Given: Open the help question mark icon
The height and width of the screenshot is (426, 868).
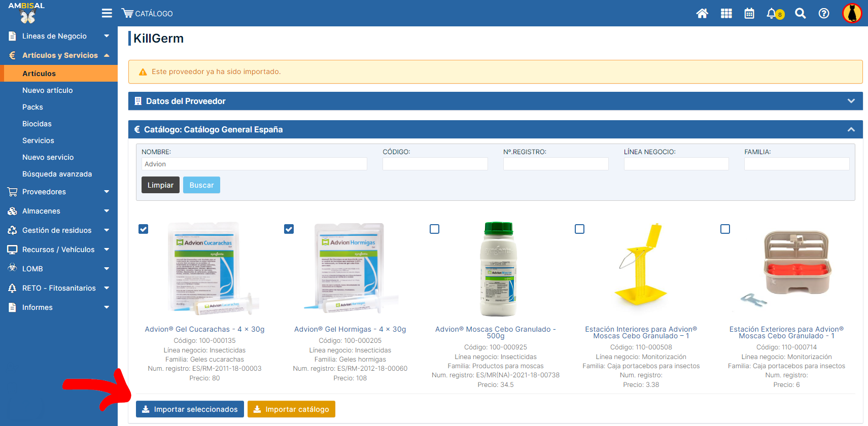Looking at the screenshot, I should coord(824,14).
